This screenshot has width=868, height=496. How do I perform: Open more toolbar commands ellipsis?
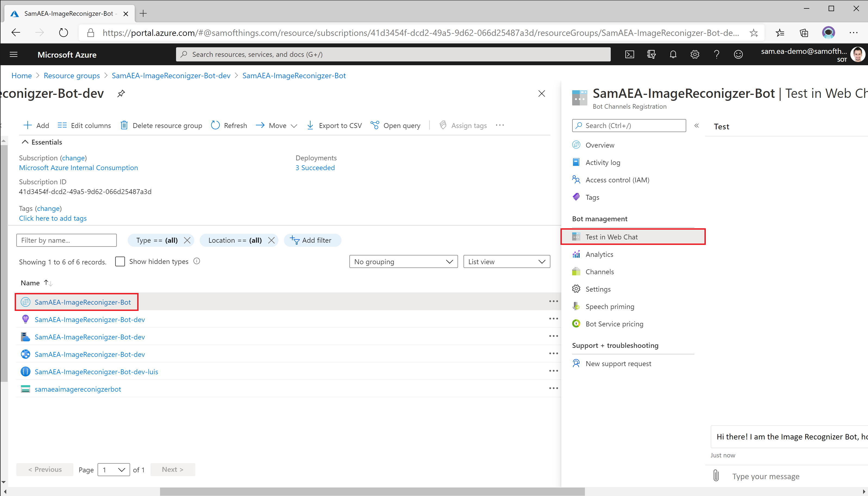coord(500,125)
